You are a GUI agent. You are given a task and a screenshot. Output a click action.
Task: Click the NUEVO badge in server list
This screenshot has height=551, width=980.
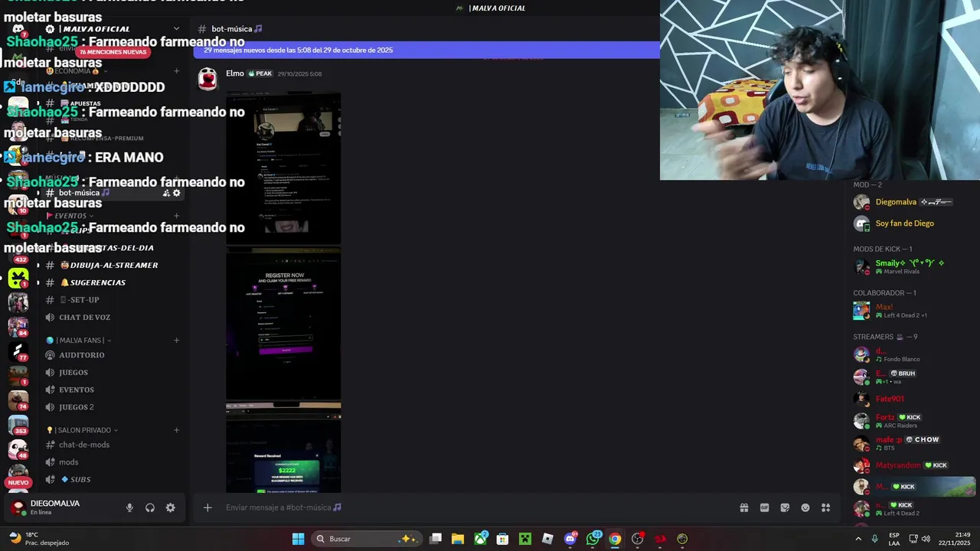point(18,483)
